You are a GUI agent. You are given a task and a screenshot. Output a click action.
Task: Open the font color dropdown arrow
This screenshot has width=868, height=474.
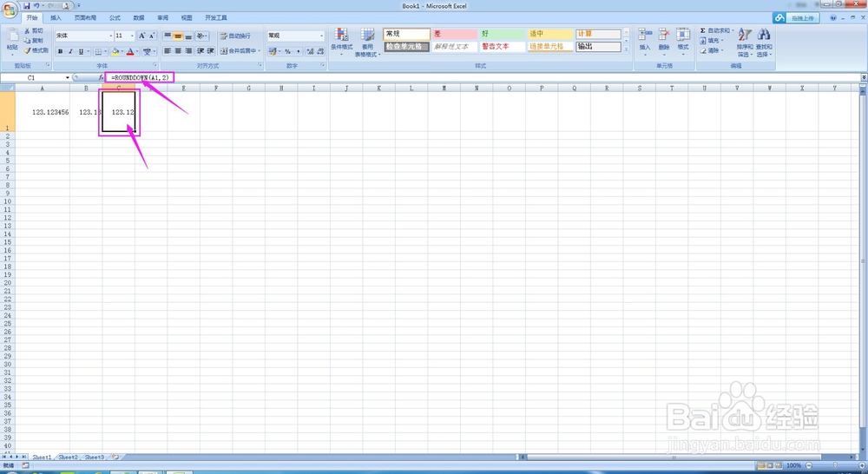137,51
